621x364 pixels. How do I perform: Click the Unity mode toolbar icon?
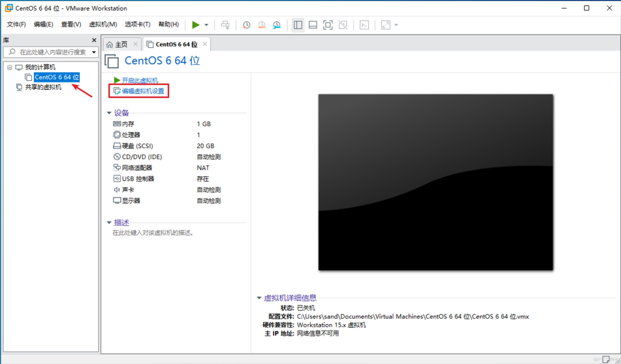coord(343,25)
